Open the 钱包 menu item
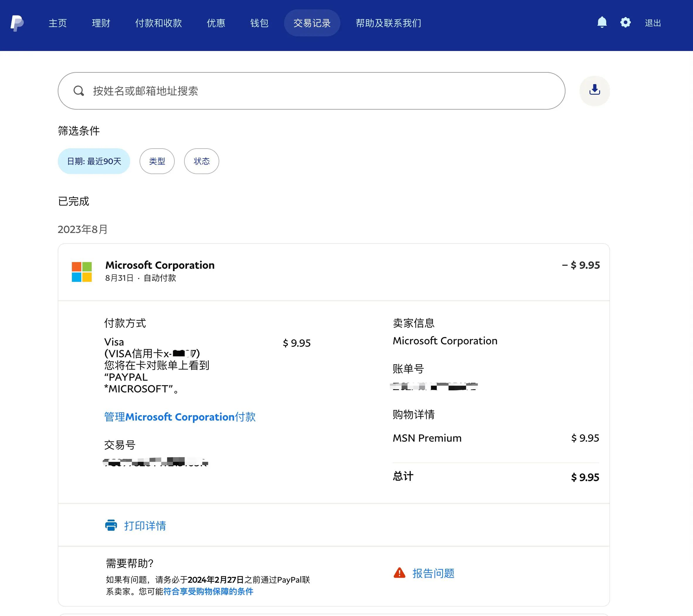 259,23
